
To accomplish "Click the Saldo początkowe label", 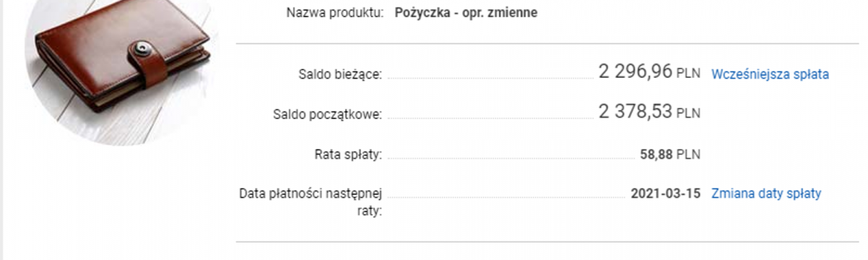I will (328, 114).
